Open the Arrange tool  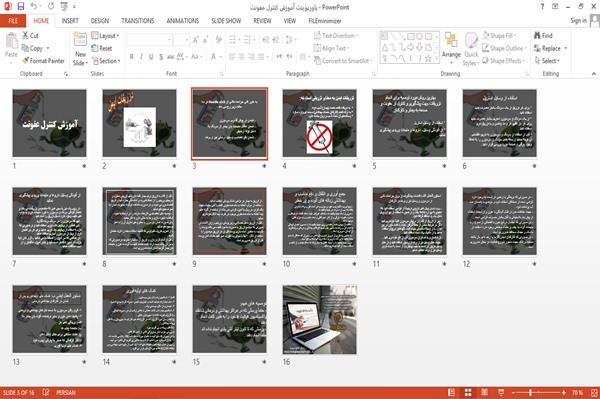(451, 47)
